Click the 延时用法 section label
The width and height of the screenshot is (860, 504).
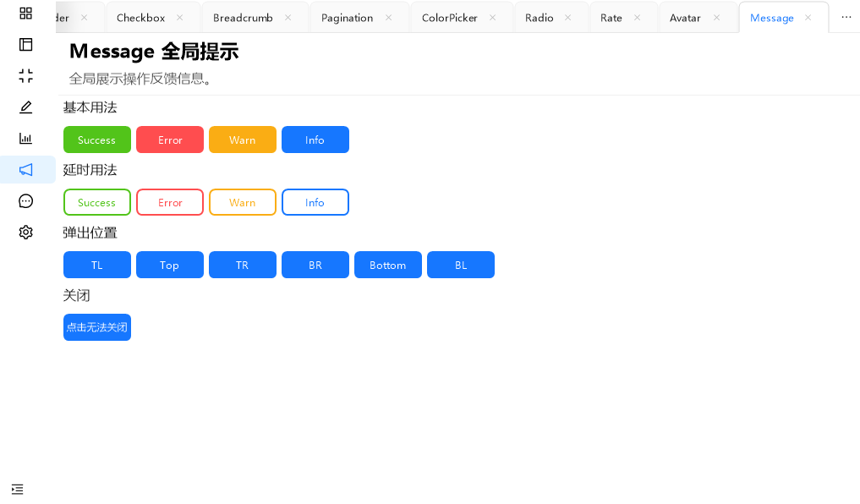coord(90,170)
